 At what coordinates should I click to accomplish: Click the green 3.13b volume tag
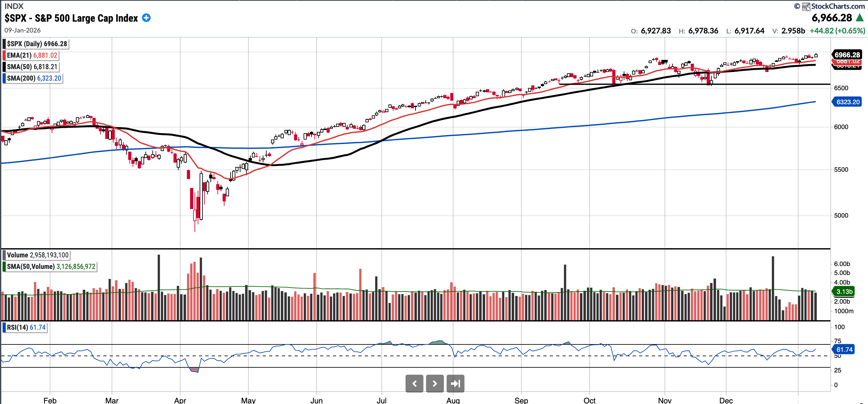pyautogui.click(x=844, y=292)
